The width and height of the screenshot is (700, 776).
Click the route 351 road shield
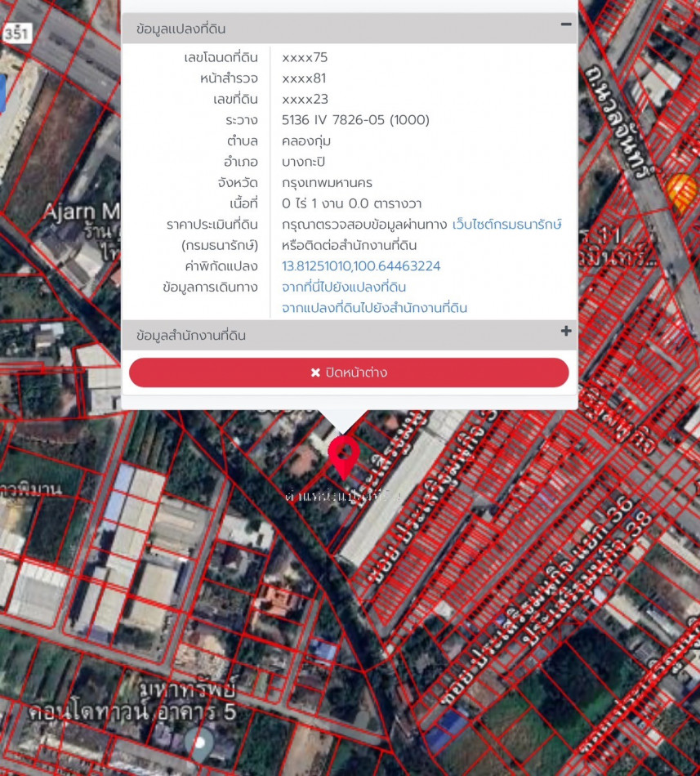16,33
